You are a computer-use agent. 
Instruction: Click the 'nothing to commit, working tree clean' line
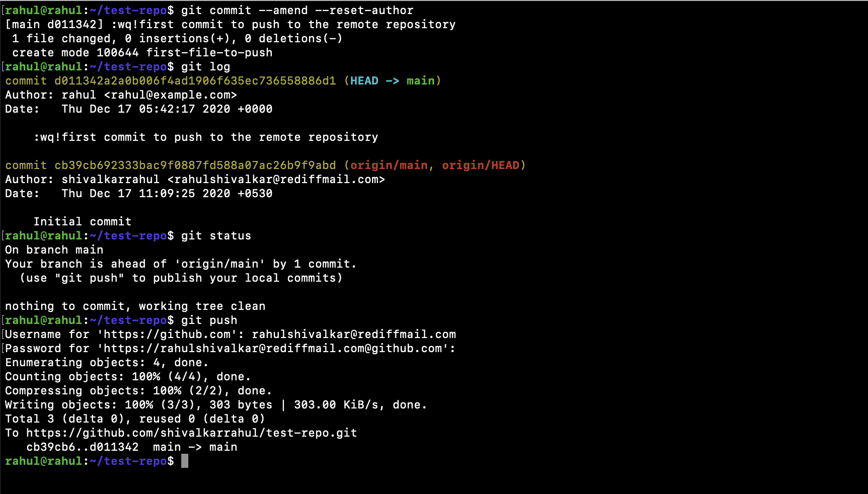(x=135, y=306)
